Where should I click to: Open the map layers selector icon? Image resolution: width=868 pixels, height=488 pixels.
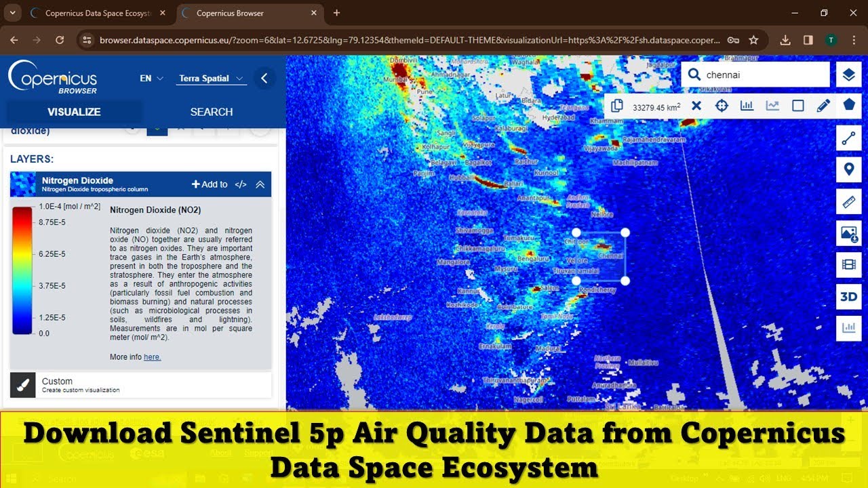[849, 75]
